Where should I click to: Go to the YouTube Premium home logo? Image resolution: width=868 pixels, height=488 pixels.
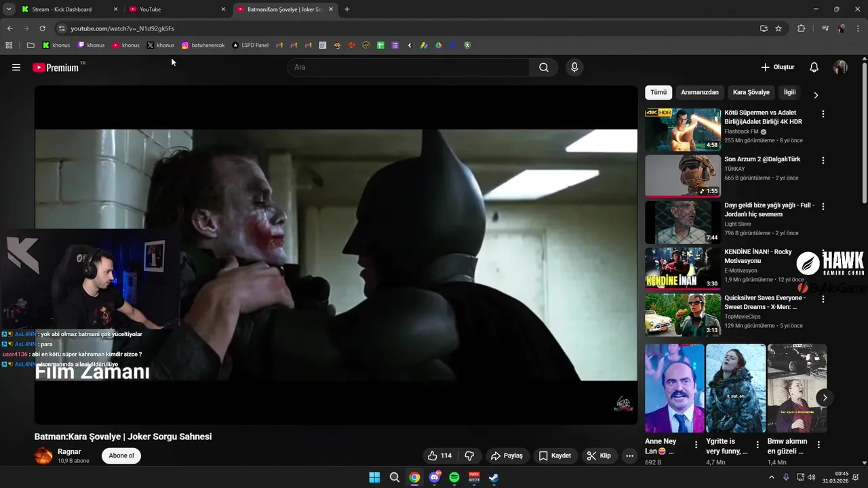click(56, 67)
